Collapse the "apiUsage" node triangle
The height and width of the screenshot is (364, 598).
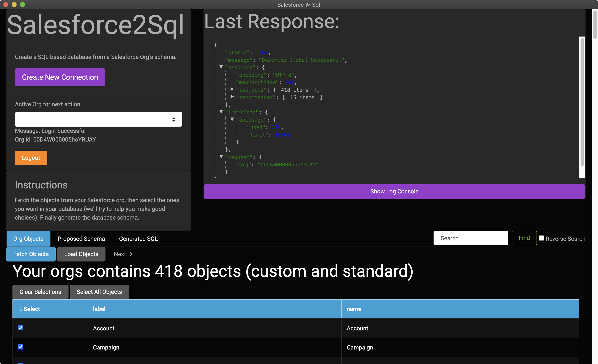point(232,119)
